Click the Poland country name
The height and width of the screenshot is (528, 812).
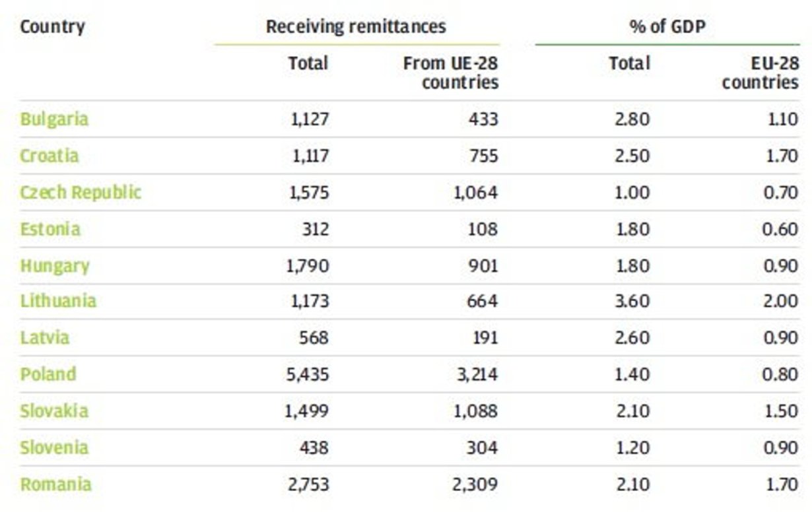[48, 374]
